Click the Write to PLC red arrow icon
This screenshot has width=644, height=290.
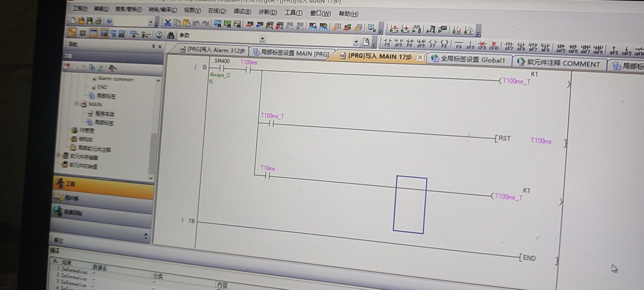point(250,25)
